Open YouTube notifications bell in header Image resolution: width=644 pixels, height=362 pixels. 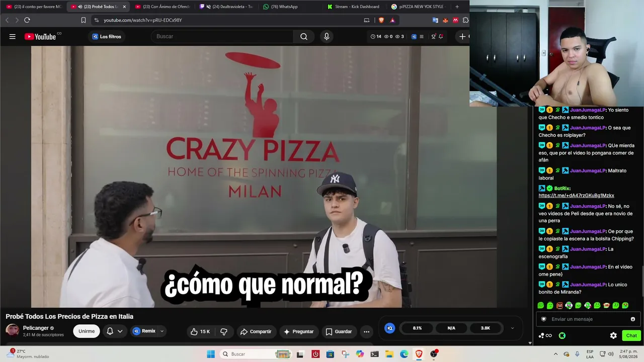coord(440,36)
